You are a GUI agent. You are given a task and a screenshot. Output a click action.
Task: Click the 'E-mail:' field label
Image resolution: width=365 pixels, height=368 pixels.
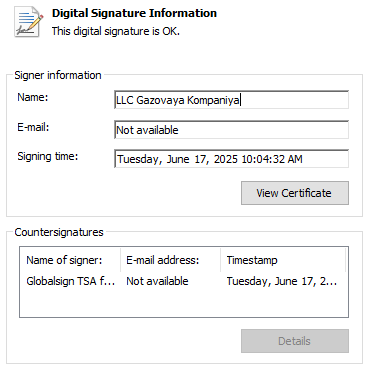click(33, 127)
